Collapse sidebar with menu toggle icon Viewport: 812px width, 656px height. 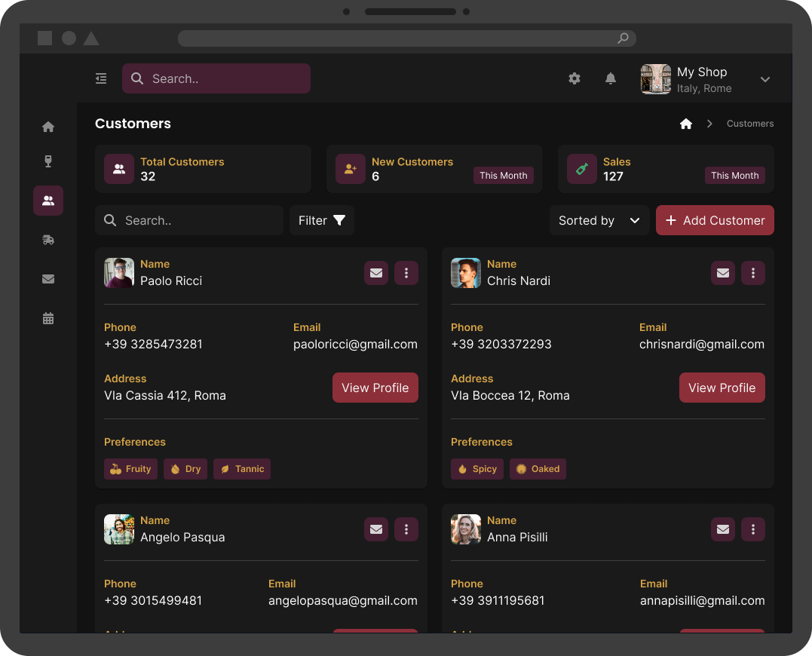tap(101, 78)
